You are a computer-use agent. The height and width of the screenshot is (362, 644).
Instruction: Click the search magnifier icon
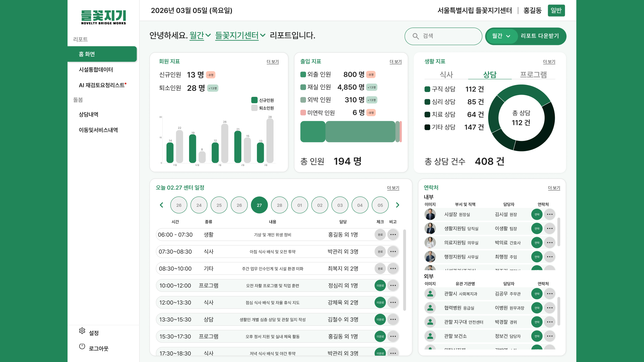click(415, 36)
